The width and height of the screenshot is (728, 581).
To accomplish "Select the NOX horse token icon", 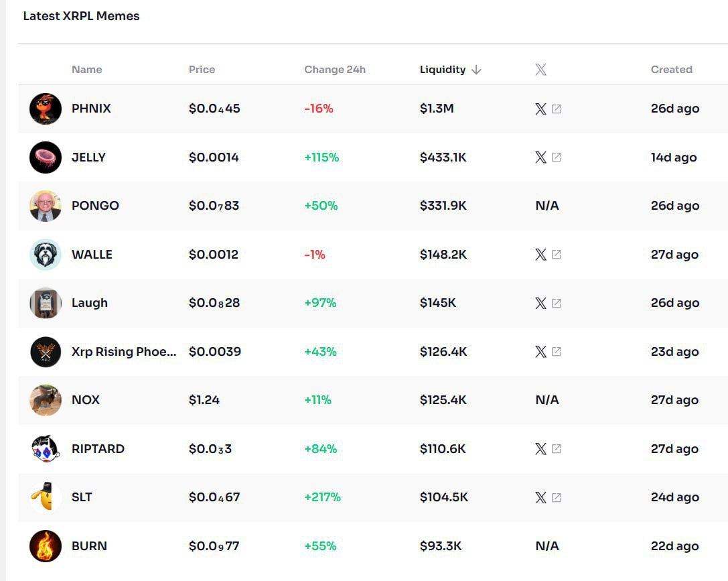I will [45, 400].
